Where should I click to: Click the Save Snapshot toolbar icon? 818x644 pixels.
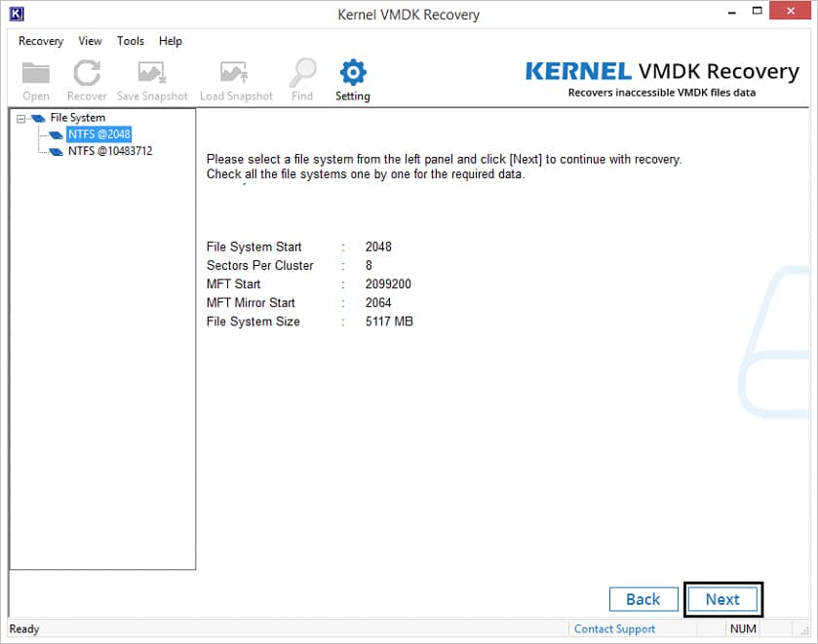(x=152, y=72)
